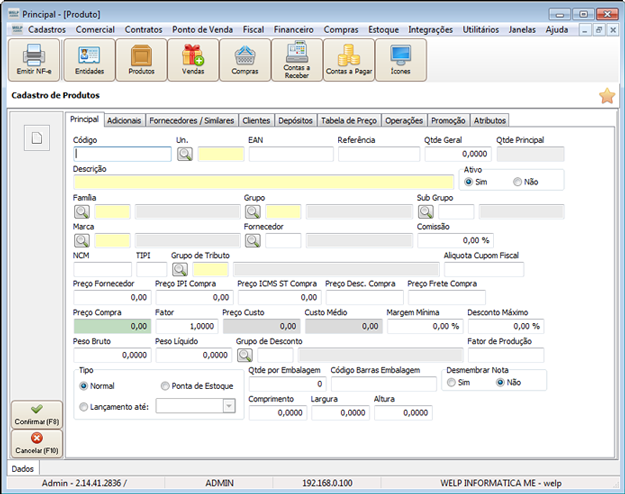Click the Fator de Produção field
The width and height of the screenshot is (625, 494).
tap(506, 355)
